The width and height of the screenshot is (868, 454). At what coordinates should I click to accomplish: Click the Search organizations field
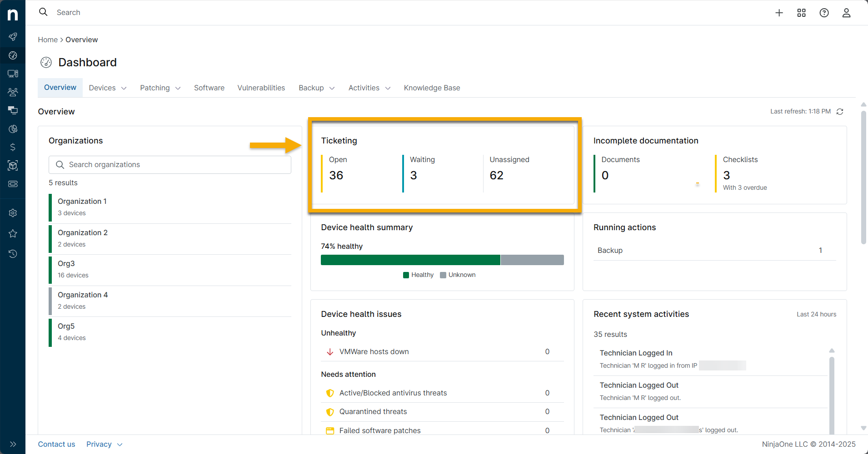170,165
